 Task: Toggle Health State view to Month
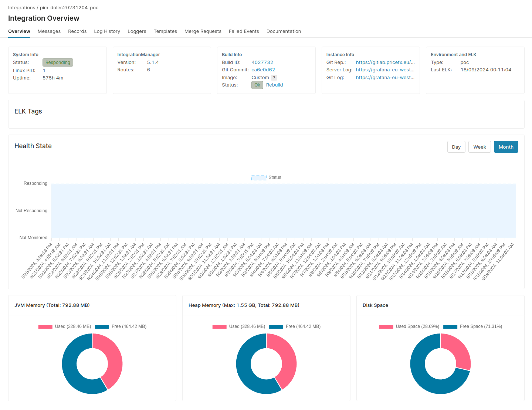pos(506,147)
